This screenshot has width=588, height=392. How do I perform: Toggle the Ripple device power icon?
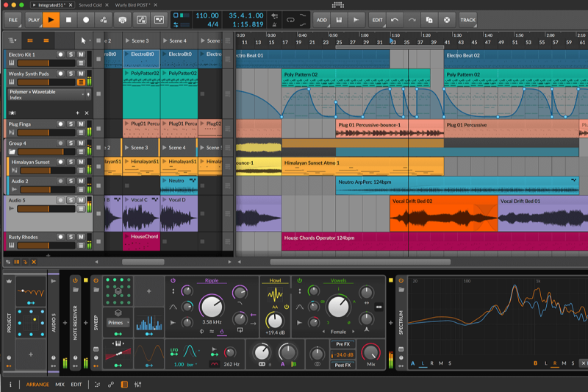point(173,280)
